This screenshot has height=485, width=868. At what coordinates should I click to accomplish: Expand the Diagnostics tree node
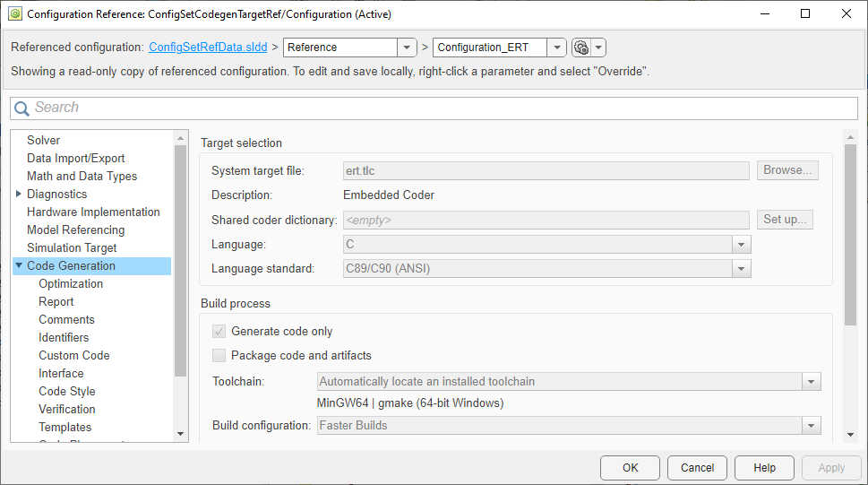pyautogui.click(x=19, y=194)
